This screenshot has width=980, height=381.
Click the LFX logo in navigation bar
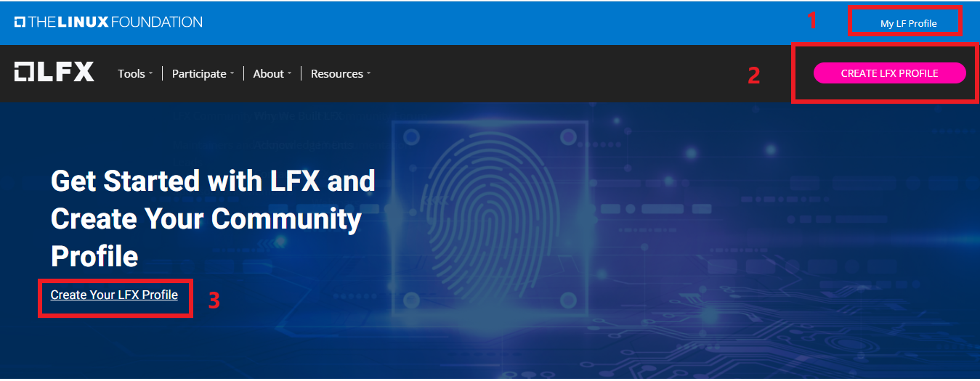tap(54, 73)
